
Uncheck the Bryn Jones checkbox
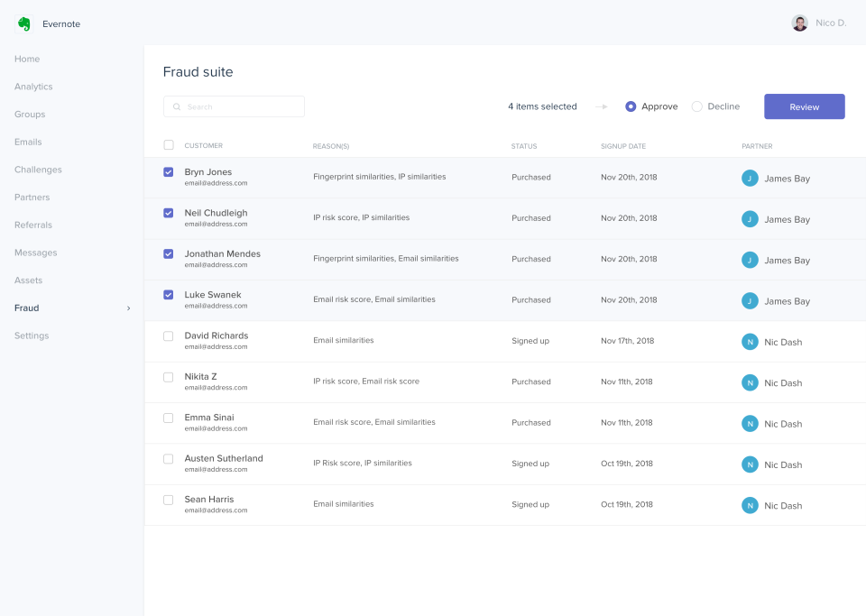point(169,172)
